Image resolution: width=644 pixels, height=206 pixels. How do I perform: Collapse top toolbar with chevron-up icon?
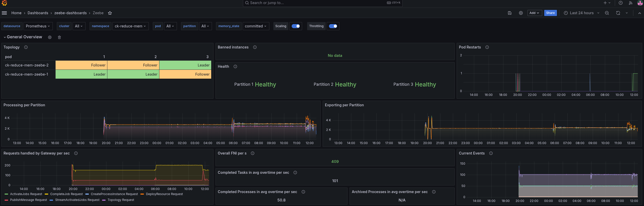click(x=639, y=13)
